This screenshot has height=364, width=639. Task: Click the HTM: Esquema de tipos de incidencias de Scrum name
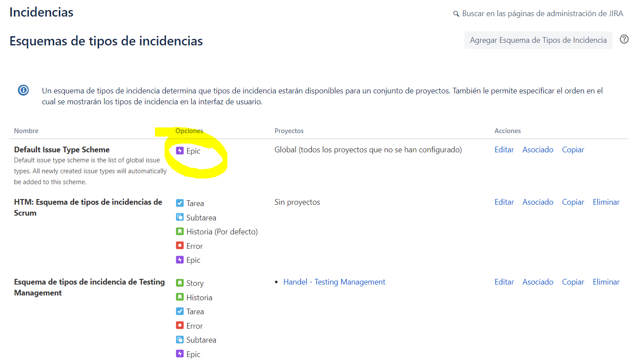click(x=88, y=207)
